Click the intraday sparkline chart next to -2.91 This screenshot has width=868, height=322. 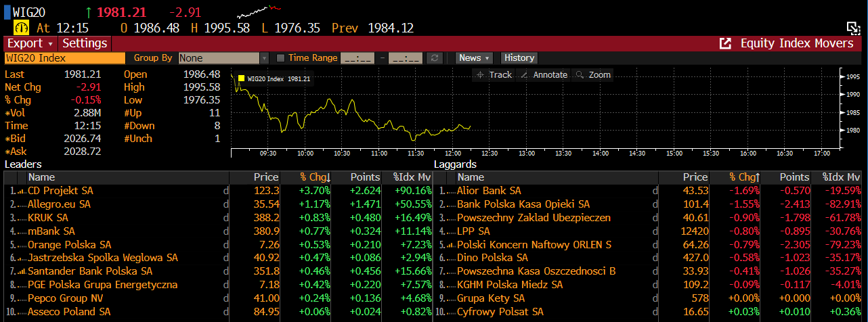pos(259,11)
